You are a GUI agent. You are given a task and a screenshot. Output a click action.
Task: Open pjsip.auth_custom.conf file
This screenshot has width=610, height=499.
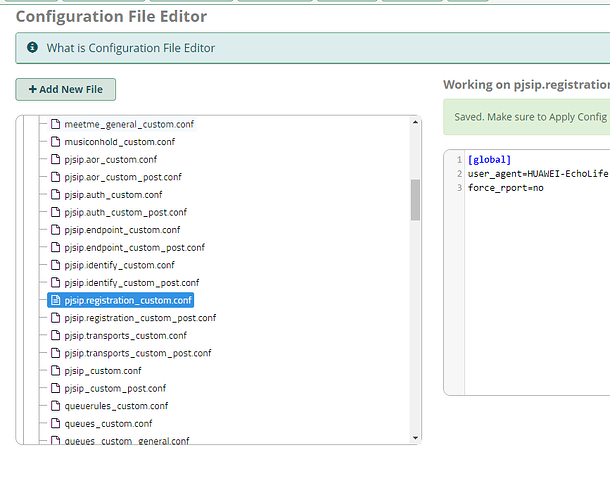point(113,195)
